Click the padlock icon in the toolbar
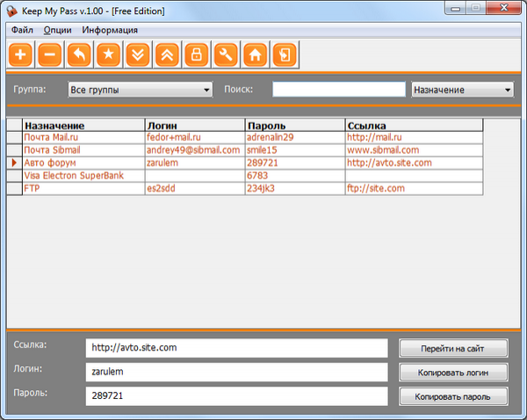Screen dimensions: 527x420 (197, 54)
